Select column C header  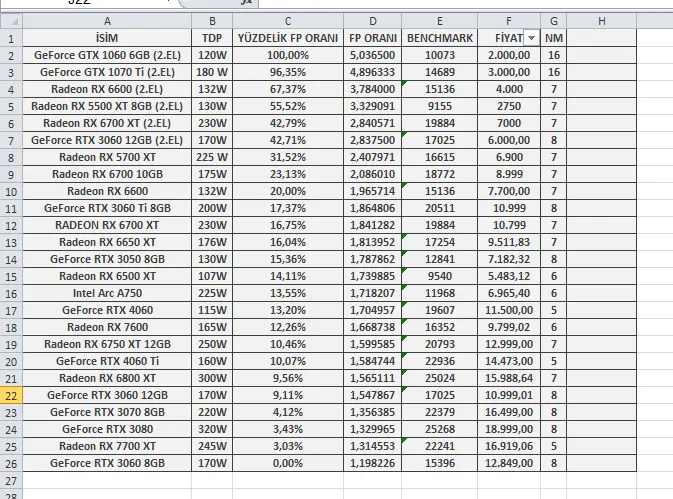[x=288, y=21]
